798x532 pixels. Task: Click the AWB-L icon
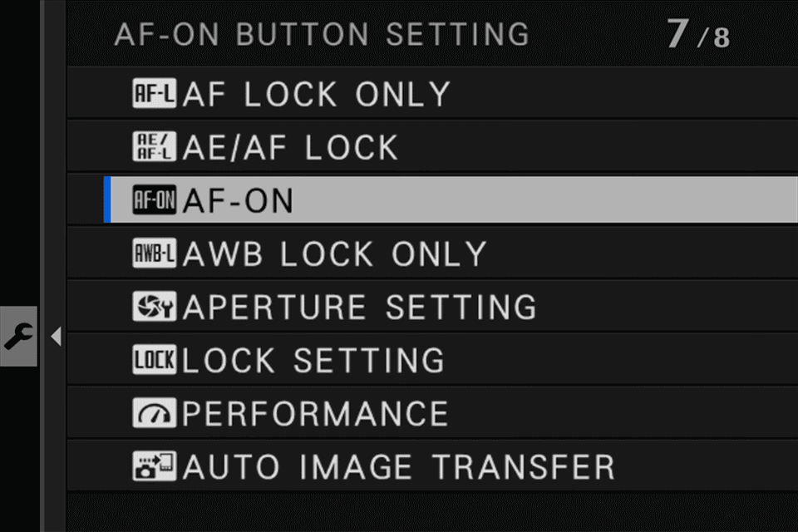pos(155,254)
